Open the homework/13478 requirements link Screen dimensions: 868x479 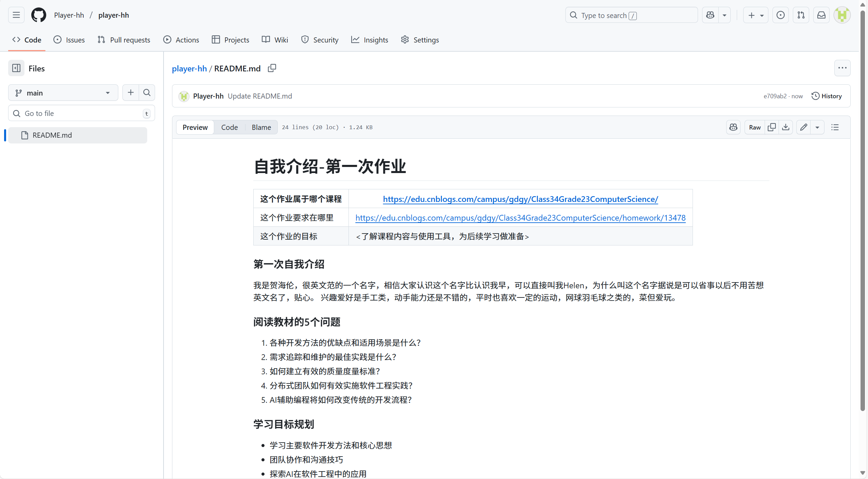tap(520, 218)
